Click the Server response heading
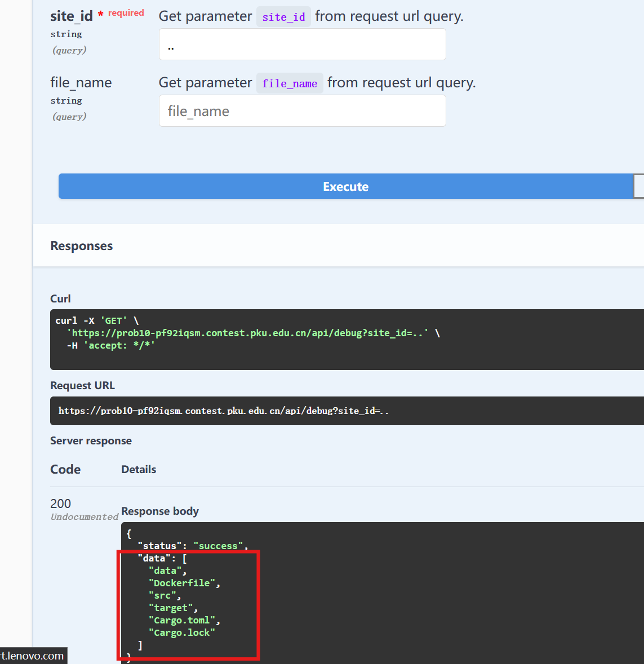This screenshot has width=644, height=664. pos(91,441)
